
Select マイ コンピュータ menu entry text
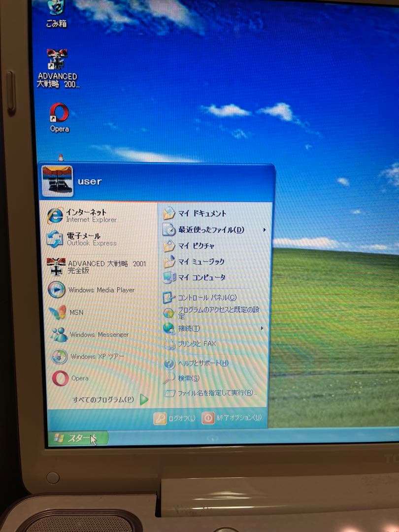(x=202, y=277)
